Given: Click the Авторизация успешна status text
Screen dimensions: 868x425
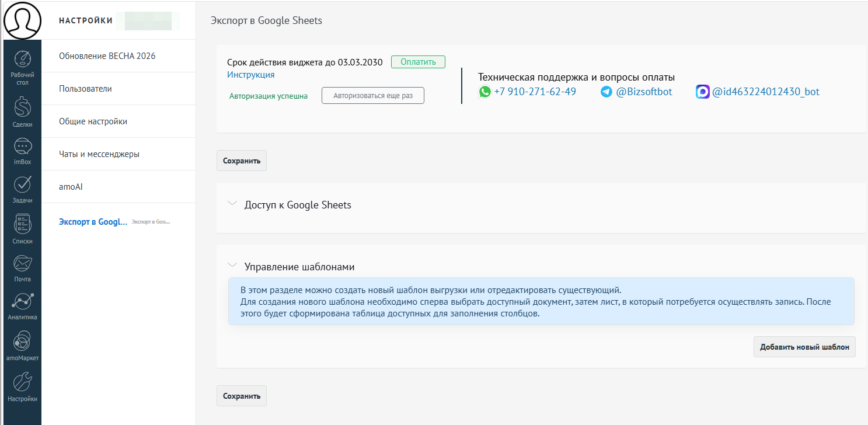Looking at the screenshot, I should (269, 96).
